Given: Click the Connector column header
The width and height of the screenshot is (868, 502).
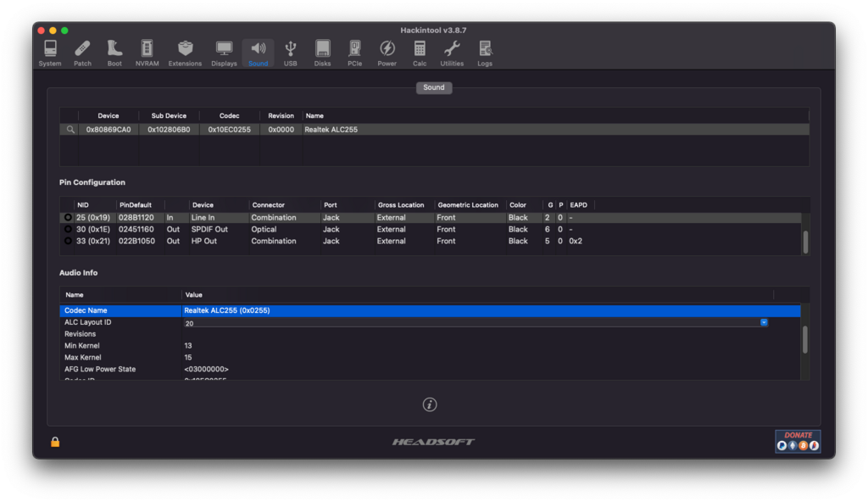Looking at the screenshot, I should point(269,205).
